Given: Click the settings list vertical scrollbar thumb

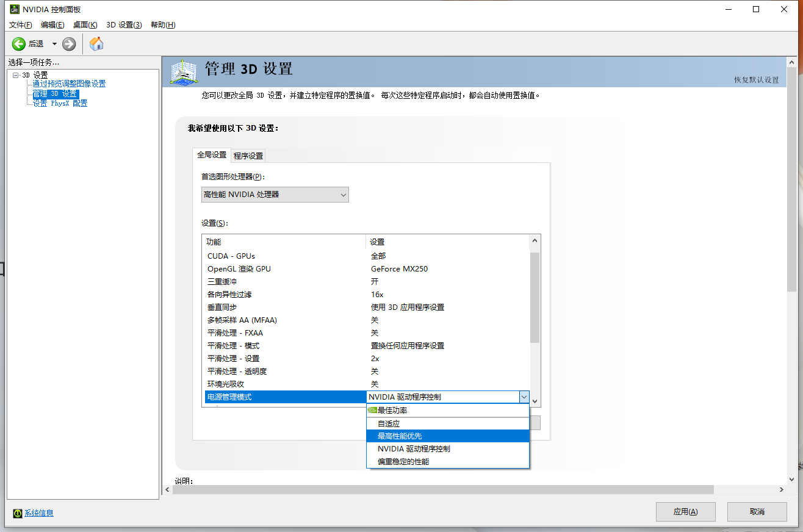Looking at the screenshot, I should 535,297.
